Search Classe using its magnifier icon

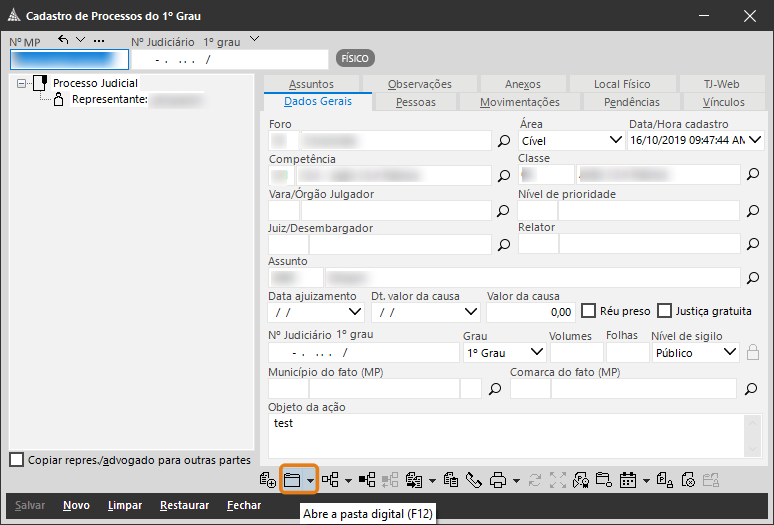[754, 175]
